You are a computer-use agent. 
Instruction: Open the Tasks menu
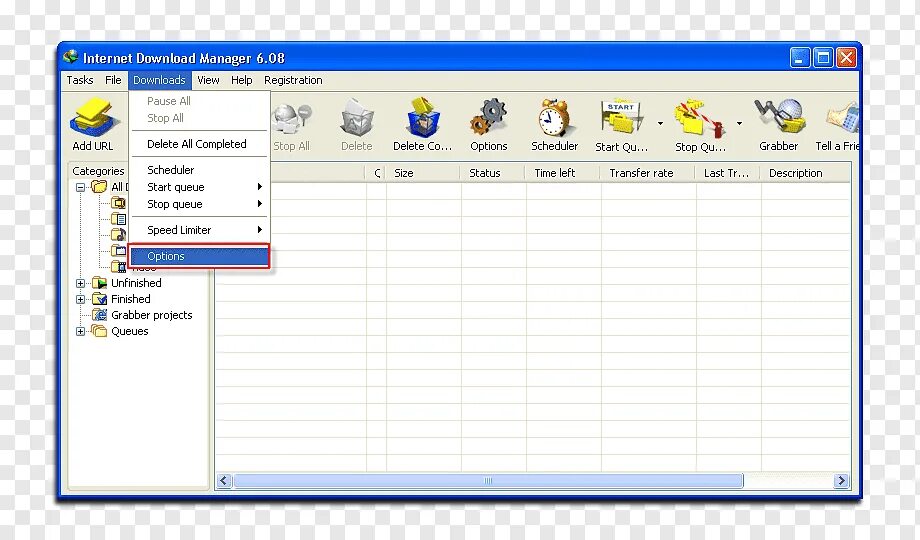[80, 80]
